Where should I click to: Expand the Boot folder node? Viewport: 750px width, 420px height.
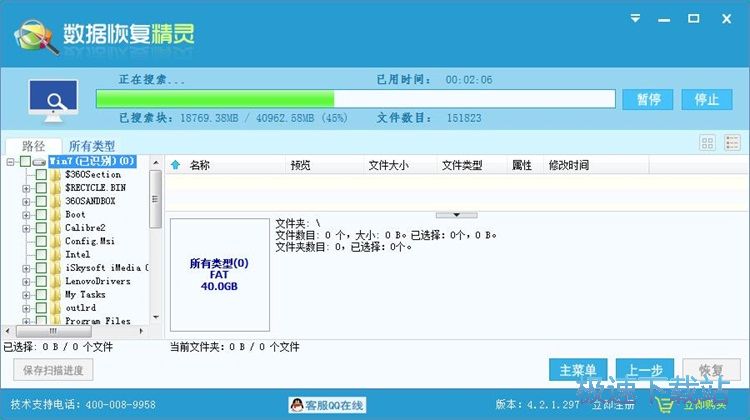(x=26, y=215)
